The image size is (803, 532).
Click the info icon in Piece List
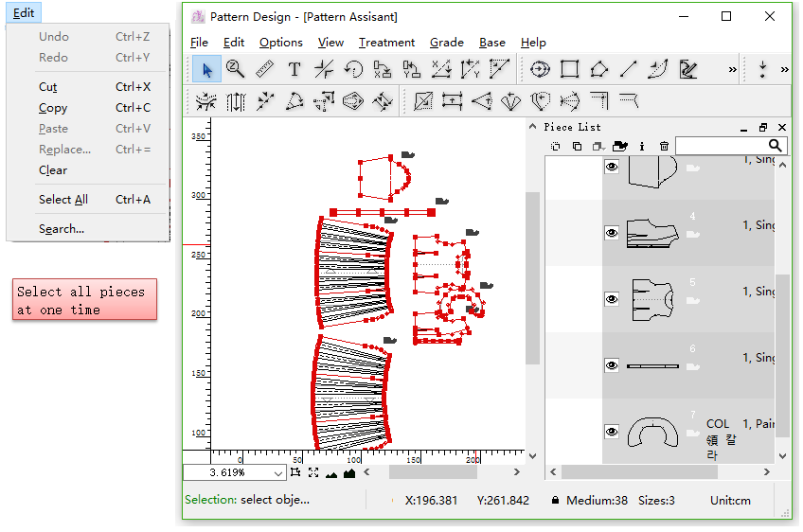click(x=642, y=146)
